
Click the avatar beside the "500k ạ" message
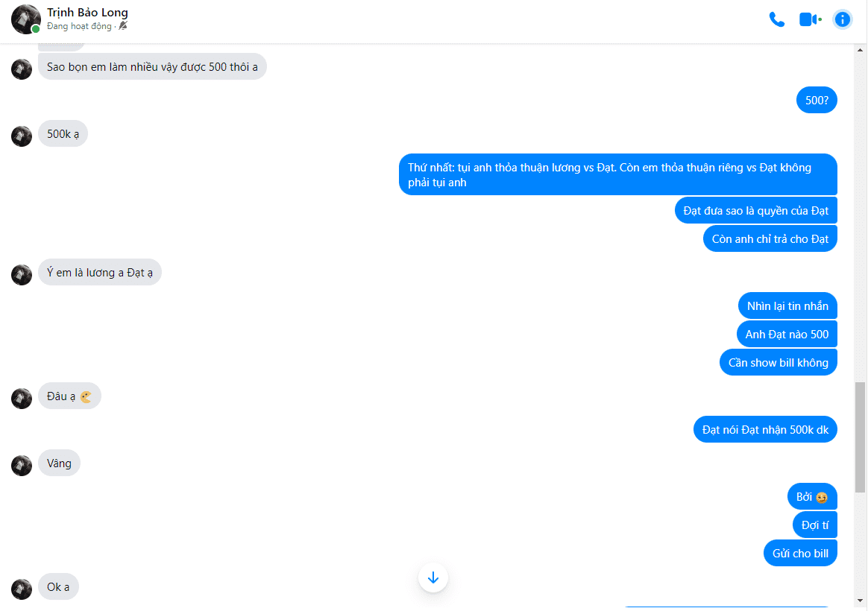click(x=22, y=136)
